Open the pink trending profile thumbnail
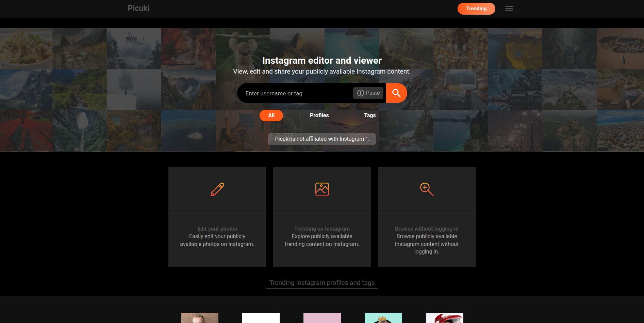644x323 pixels. (322, 318)
